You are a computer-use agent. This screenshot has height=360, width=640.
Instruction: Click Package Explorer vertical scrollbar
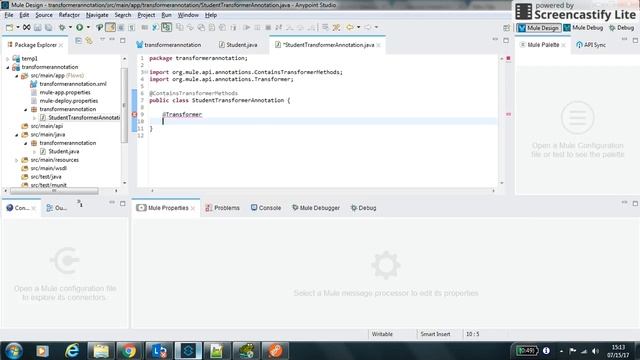click(x=124, y=106)
